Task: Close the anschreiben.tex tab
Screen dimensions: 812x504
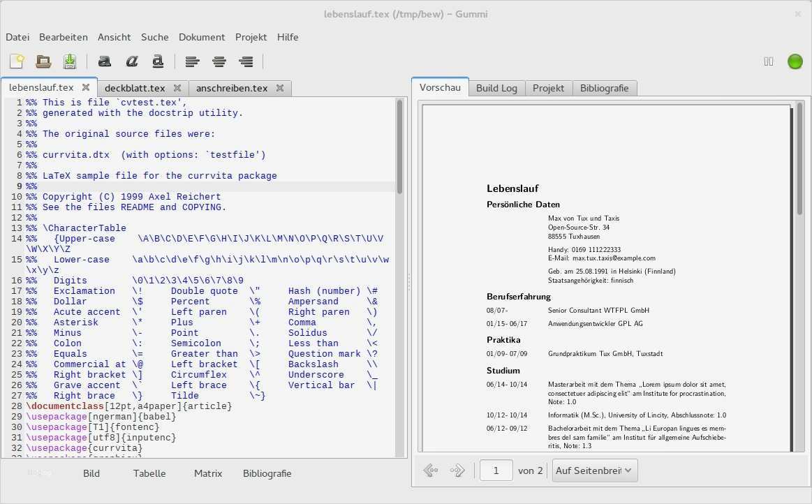Action: click(280, 88)
